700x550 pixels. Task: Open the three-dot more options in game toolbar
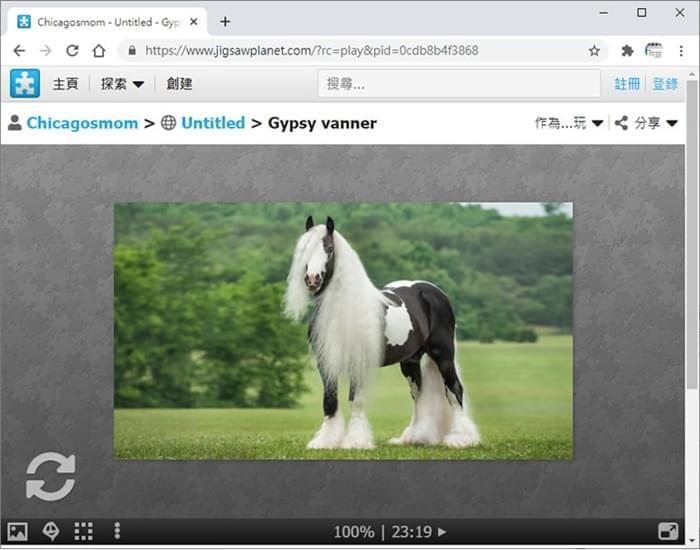point(117,531)
